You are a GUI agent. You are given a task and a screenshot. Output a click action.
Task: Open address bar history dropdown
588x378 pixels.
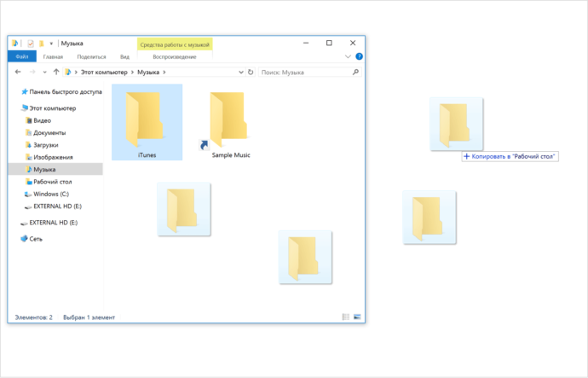pos(241,72)
